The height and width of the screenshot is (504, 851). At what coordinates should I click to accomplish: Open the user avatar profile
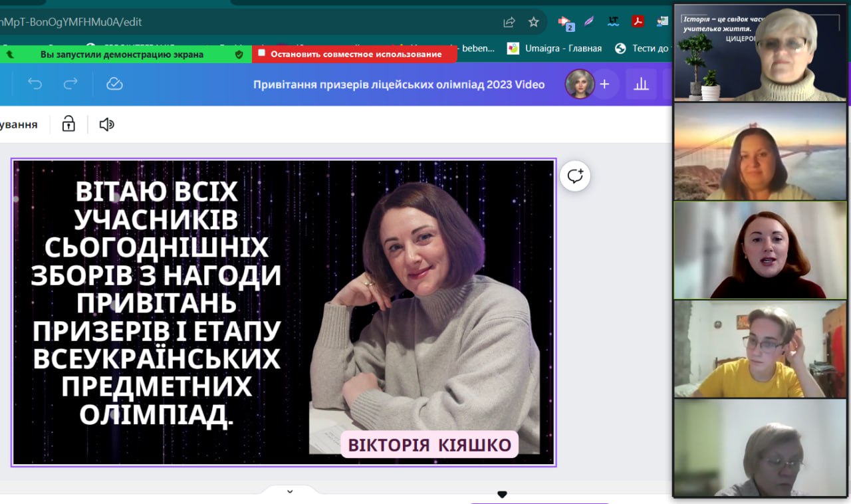coord(579,84)
